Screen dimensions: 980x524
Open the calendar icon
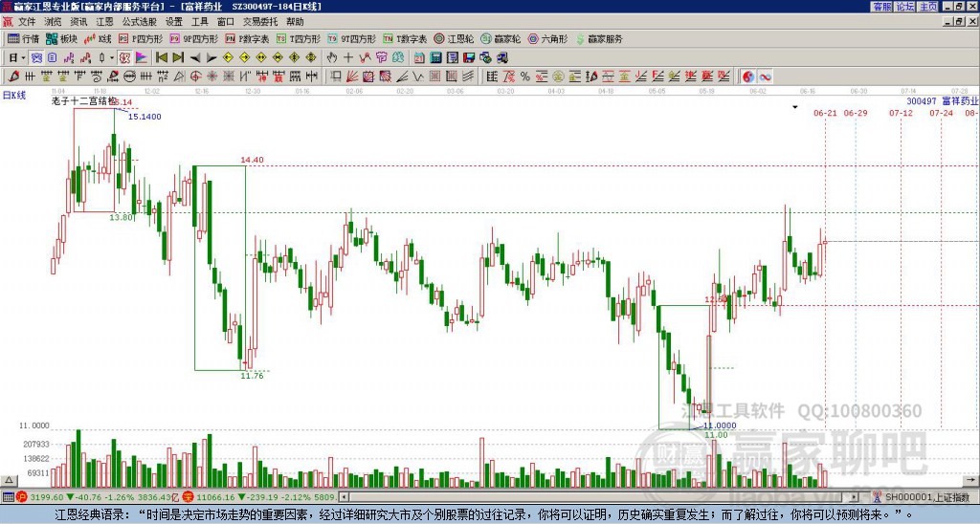419,58
